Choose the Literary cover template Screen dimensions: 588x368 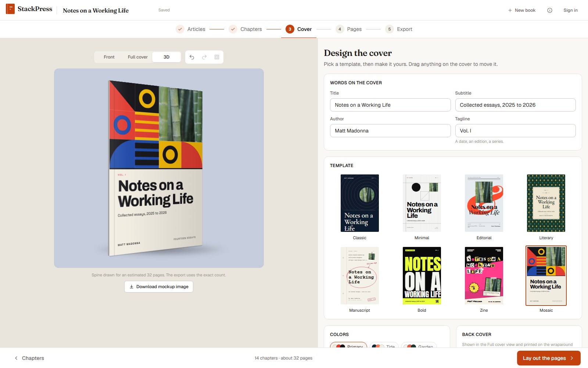[x=546, y=203]
